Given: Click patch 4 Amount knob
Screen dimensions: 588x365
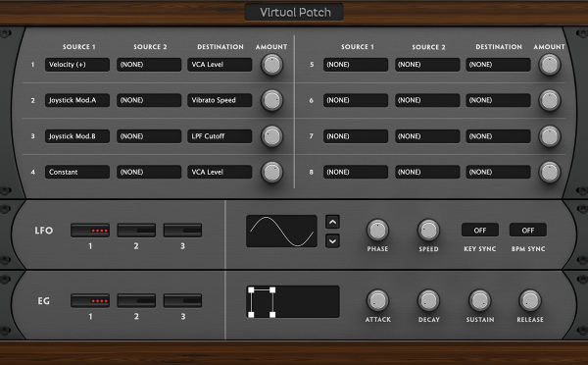Looking at the screenshot, I should coord(271,172).
